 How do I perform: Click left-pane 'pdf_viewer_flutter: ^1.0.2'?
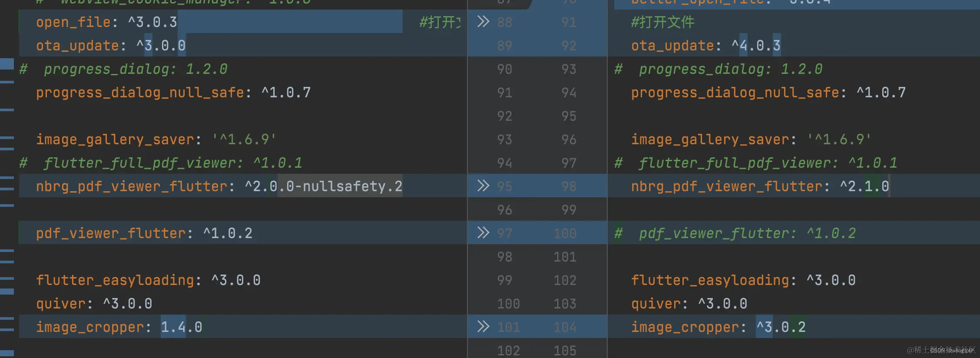[144, 233]
